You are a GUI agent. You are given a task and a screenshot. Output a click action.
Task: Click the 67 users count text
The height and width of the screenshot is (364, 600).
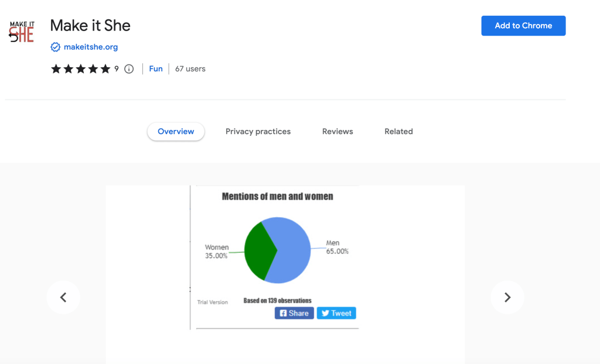point(190,69)
